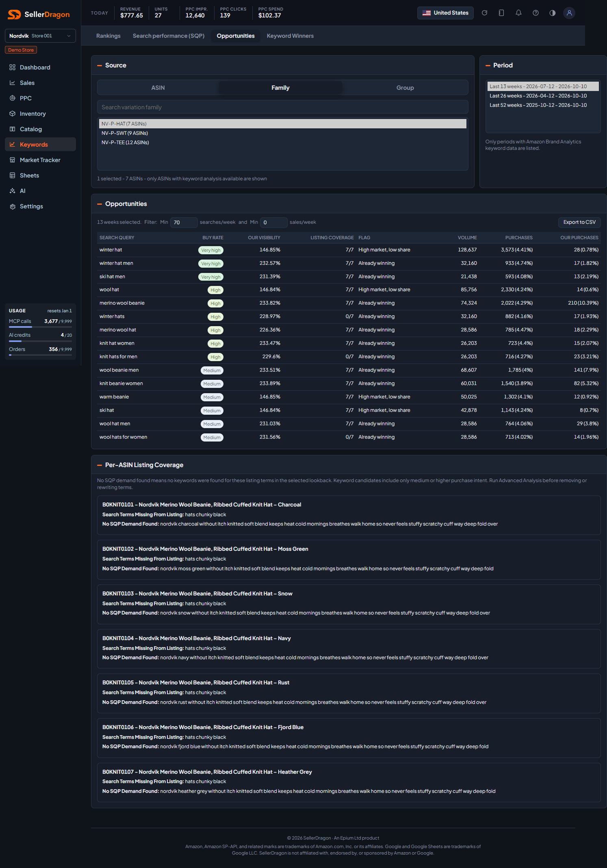The height and width of the screenshot is (868, 607).
Task: Switch to Keyword Winners tab
Action: click(290, 36)
